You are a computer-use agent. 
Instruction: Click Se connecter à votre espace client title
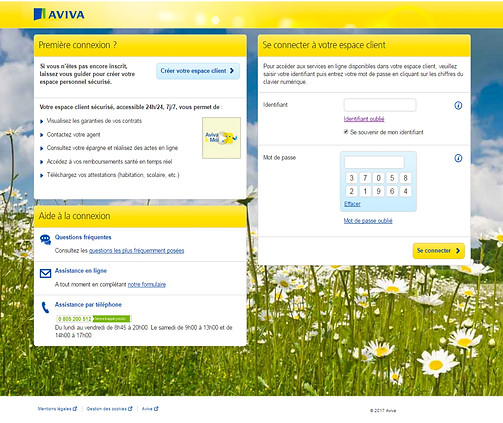pyautogui.click(x=324, y=45)
